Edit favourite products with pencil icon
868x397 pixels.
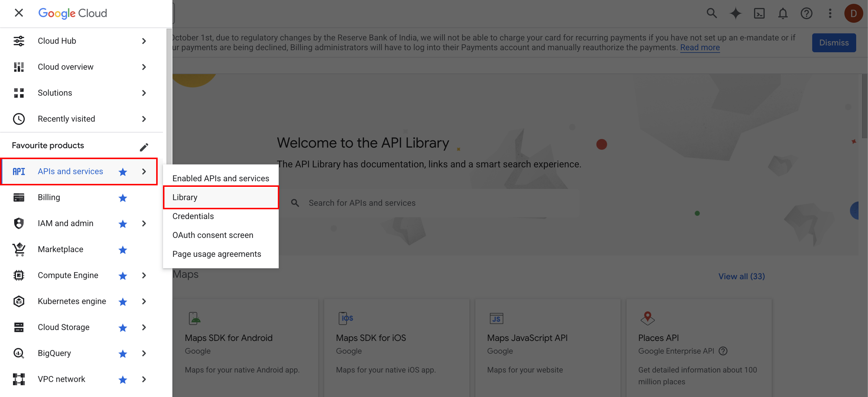pyautogui.click(x=144, y=147)
